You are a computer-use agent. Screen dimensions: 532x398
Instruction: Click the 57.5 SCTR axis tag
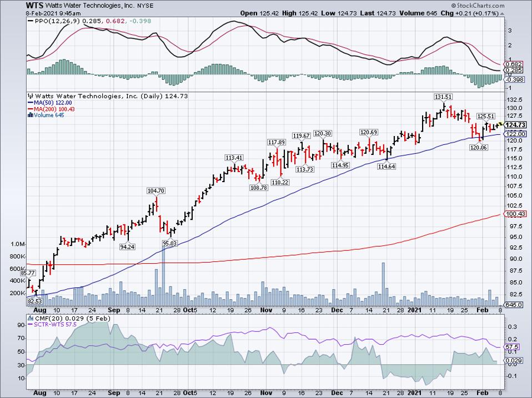pos(512,347)
